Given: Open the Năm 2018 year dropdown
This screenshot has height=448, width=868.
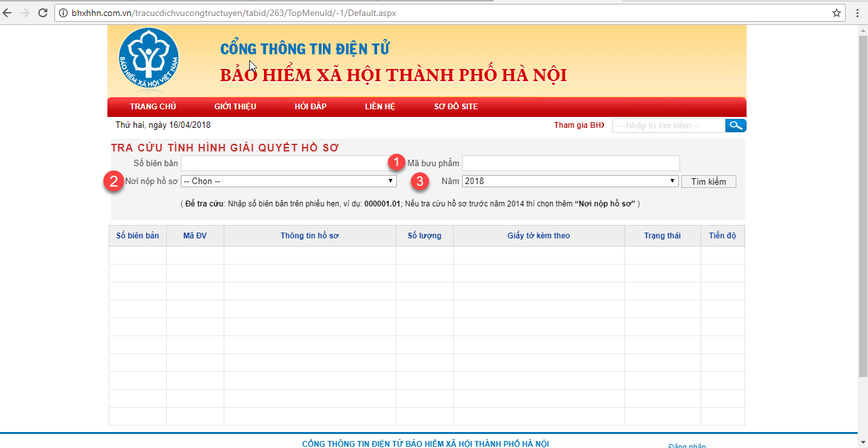Looking at the screenshot, I should click(570, 182).
